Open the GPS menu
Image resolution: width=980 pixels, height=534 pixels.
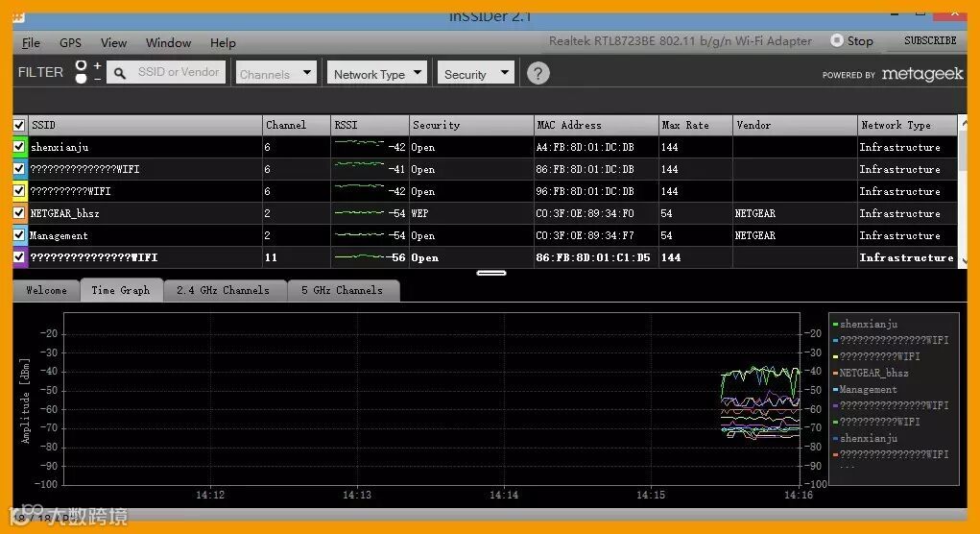tap(70, 42)
